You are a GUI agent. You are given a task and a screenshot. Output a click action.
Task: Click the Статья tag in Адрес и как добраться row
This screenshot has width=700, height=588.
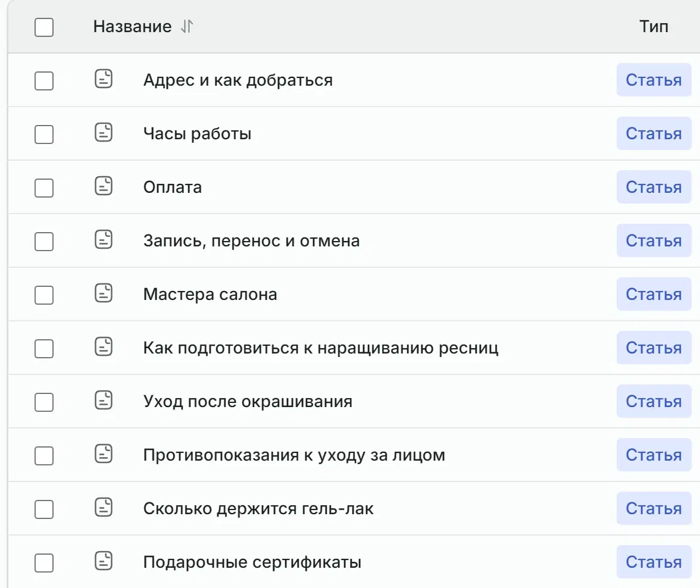click(654, 80)
